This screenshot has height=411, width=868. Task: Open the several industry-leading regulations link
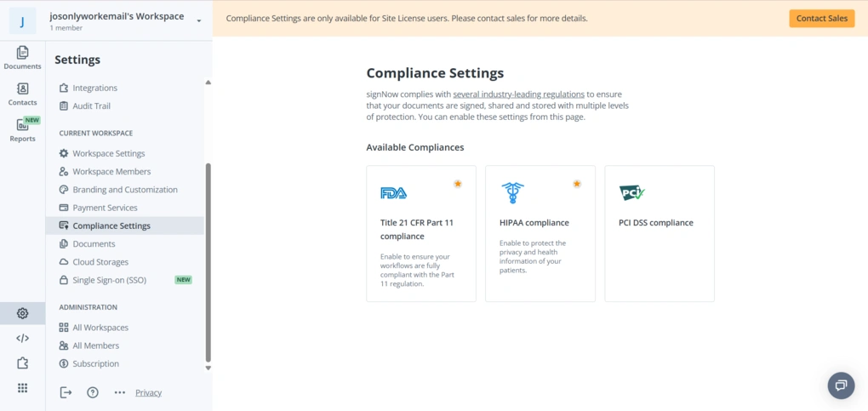[519, 94]
